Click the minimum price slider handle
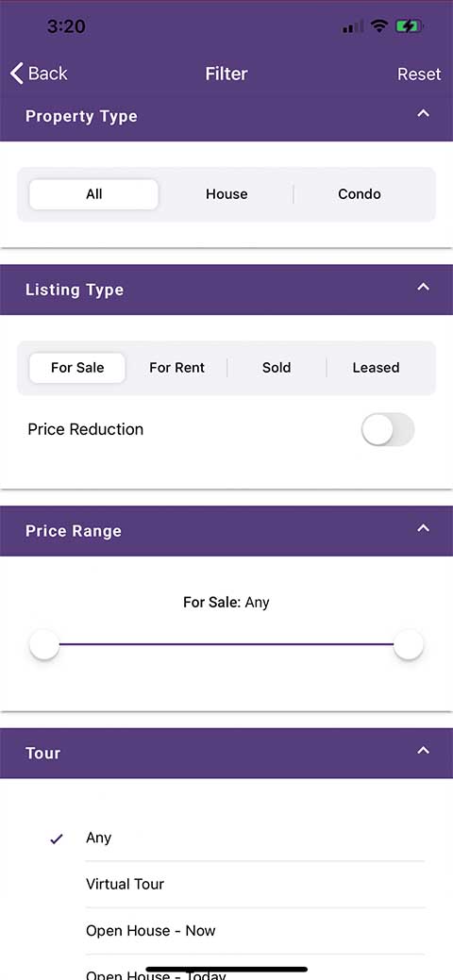This screenshot has height=980, width=453. (x=44, y=644)
